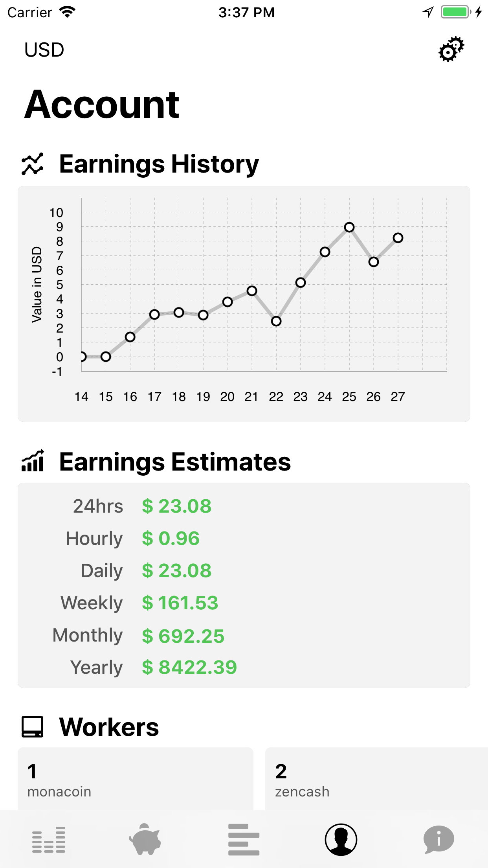
Task: Tap the battery indicator in status bar
Action: tap(456, 12)
